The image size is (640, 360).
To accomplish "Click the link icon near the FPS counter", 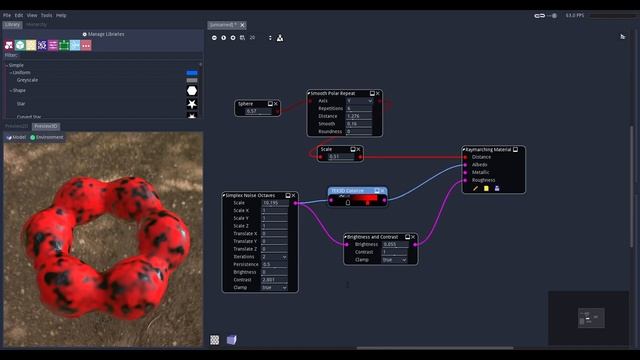I will coord(540,16).
